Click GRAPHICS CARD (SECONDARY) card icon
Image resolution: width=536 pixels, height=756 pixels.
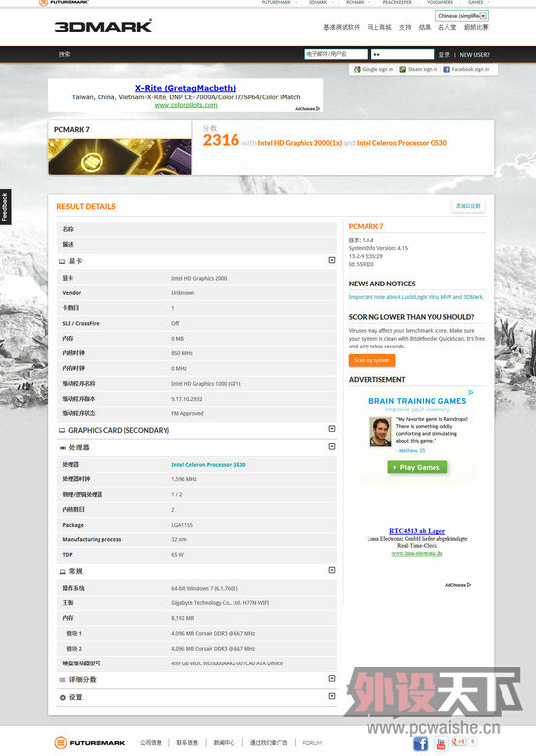coord(62,430)
